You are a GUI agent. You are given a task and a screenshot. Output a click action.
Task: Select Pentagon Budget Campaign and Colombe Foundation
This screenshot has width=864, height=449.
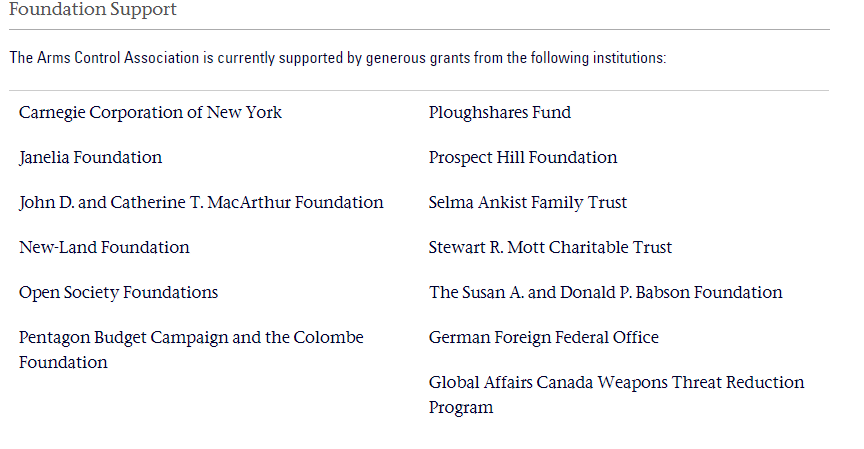tap(191, 350)
